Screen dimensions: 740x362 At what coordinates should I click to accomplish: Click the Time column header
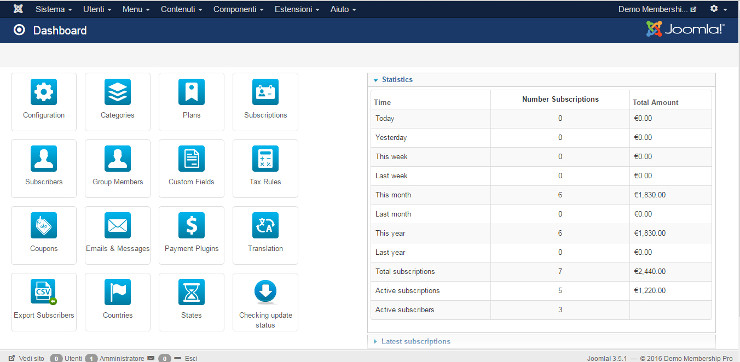coord(382,102)
